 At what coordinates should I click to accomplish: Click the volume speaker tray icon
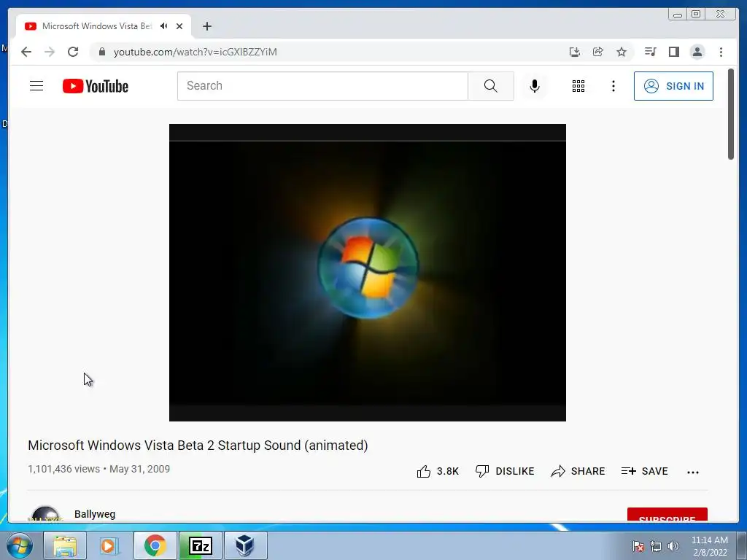pos(673,547)
